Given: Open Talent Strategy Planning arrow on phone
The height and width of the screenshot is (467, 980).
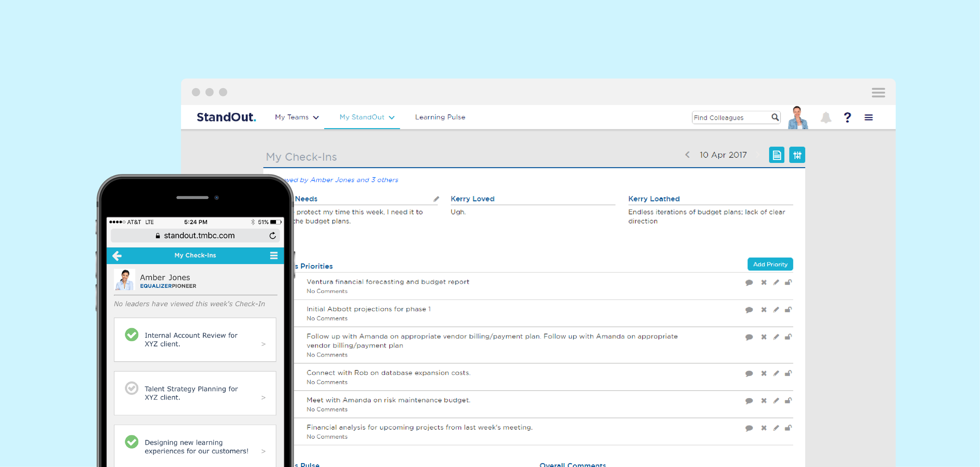Looking at the screenshot, I should coord(263,398).
